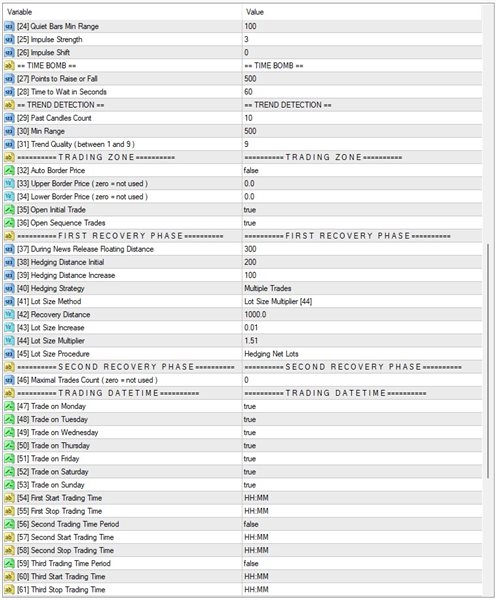
Task: Select the '[30] Min Range' row label
Action: pos(41,131)
